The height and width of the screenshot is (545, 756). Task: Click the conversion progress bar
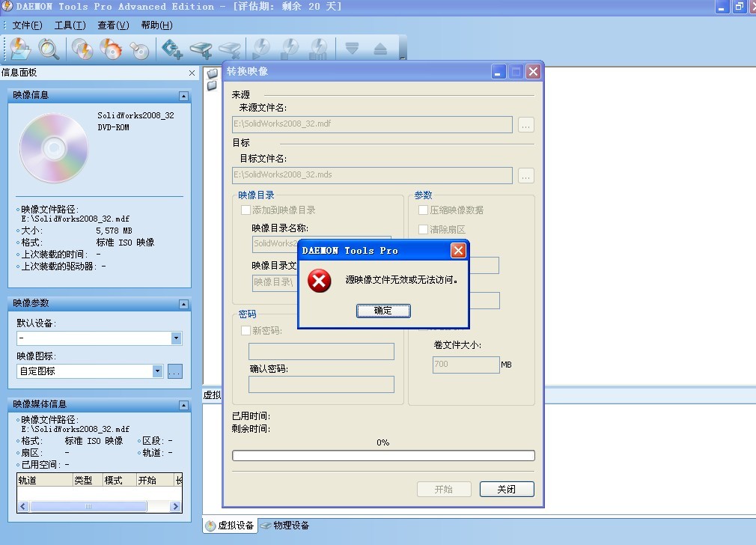[383, 455]
